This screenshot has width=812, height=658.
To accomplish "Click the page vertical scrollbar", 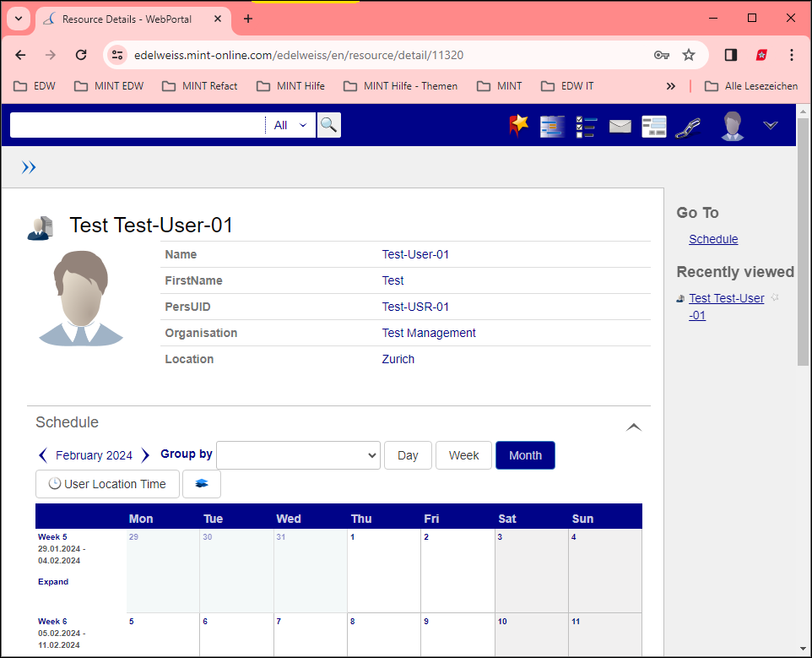I will [x=803, y=242].
